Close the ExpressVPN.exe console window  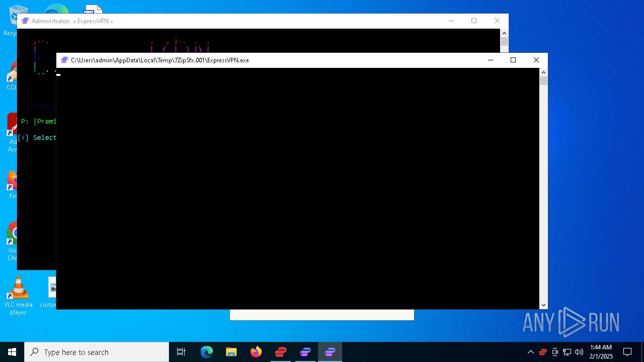536,60
